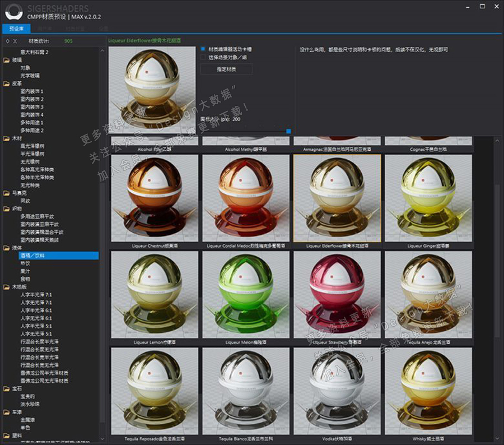Uncheck the 材质编辑器活动卡槽 checkbox
The width and height of the screenshot is (504, 445).
[x=203, y=49]
